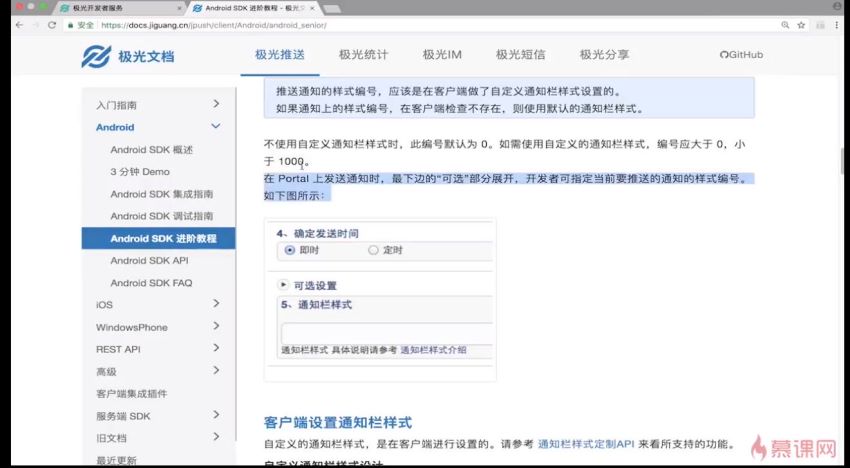Click the browser forward arrow
The image size is (850, 468).
pyautogui.click(x=34, y=24)
